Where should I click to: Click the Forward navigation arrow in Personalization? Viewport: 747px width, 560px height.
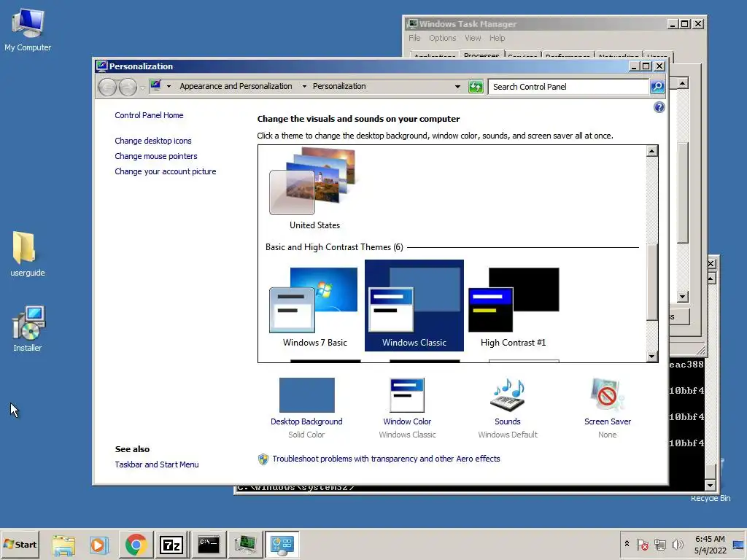tap(128, 87)
